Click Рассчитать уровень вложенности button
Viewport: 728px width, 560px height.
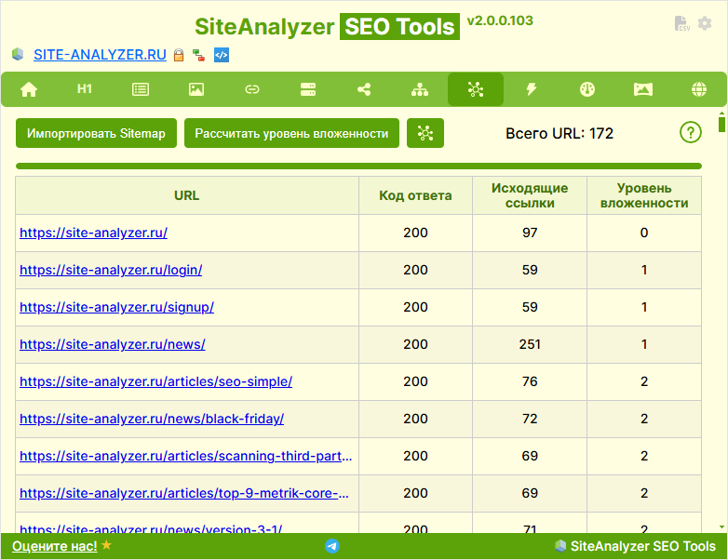(291, 133)
